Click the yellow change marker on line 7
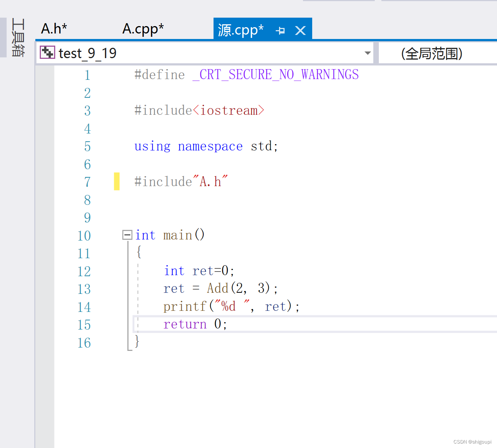The image size is (497, 448). click(x=117, y=181)
